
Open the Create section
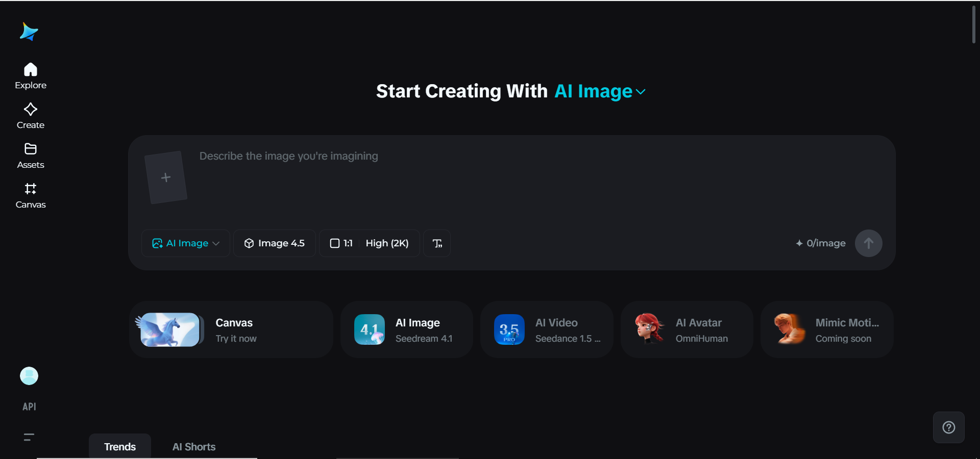tap(31, 116)
